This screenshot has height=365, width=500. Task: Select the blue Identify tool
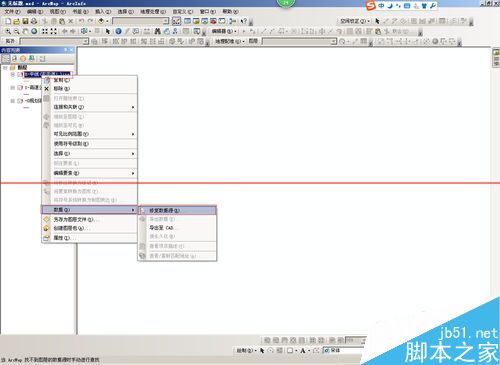(x=118, y=31)
